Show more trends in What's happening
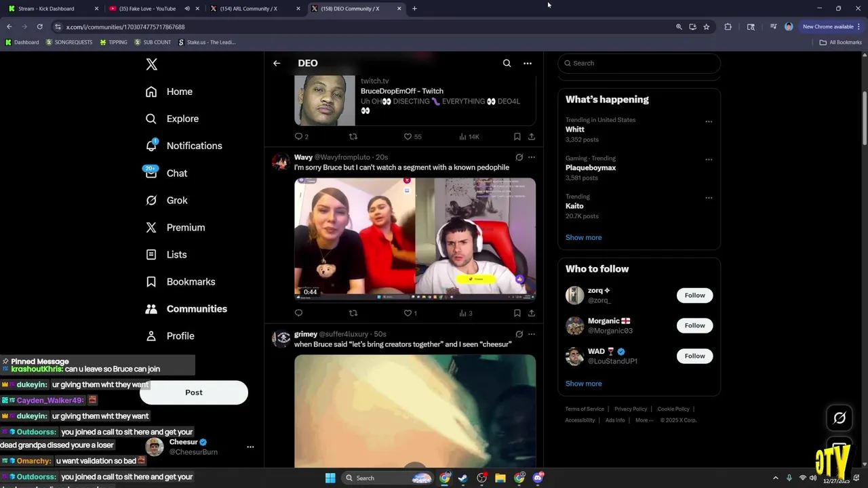The width and height of the screenshot is (868, 488). pyautogui.click(x=583, y=237)
